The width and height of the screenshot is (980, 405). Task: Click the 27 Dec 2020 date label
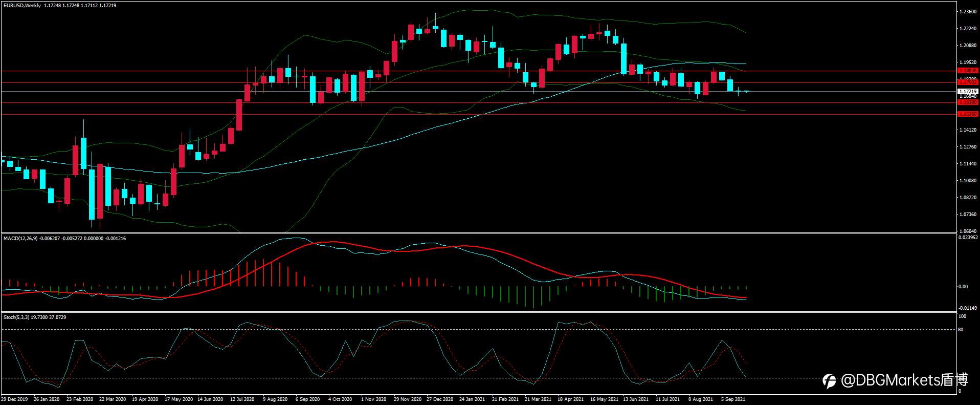[440, 399]
